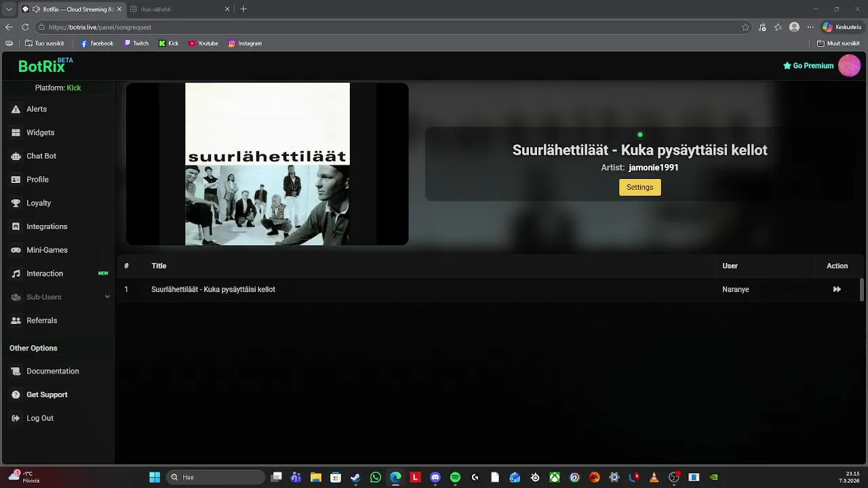Click the BotRix BETA logo
This screenshot has width=868, height=488.
coord(45,65)
